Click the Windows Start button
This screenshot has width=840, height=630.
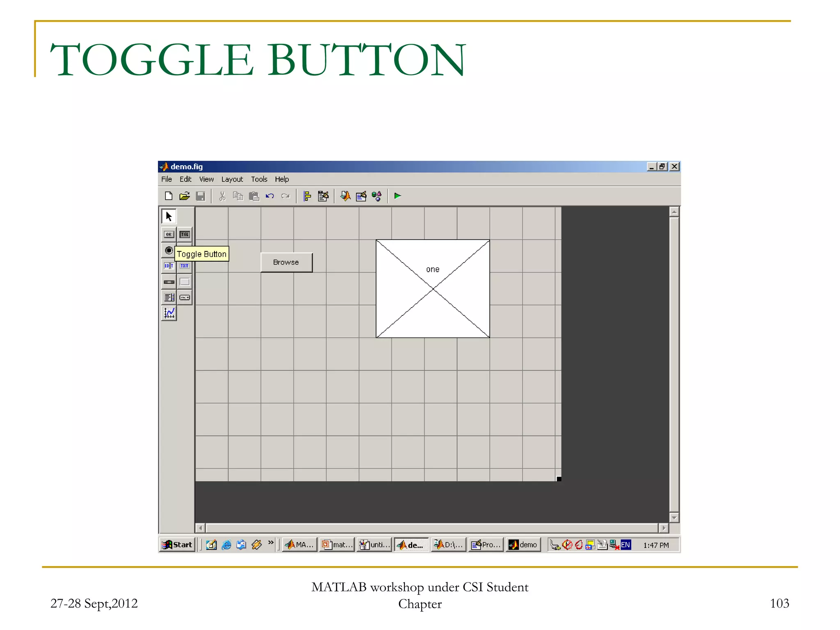[177, 545]
